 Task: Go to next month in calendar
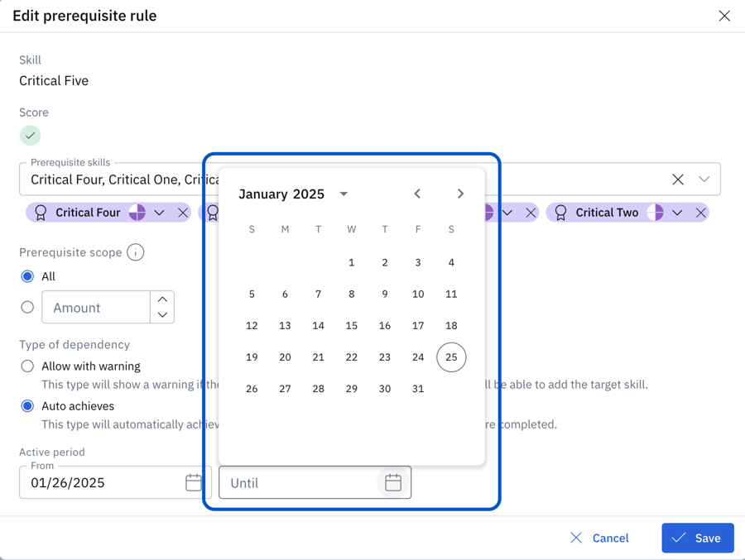click(x=460, y=194)
